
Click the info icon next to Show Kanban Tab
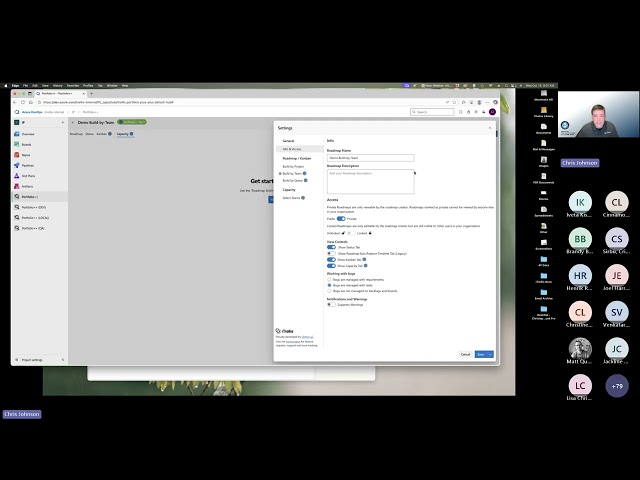point(364,260)
